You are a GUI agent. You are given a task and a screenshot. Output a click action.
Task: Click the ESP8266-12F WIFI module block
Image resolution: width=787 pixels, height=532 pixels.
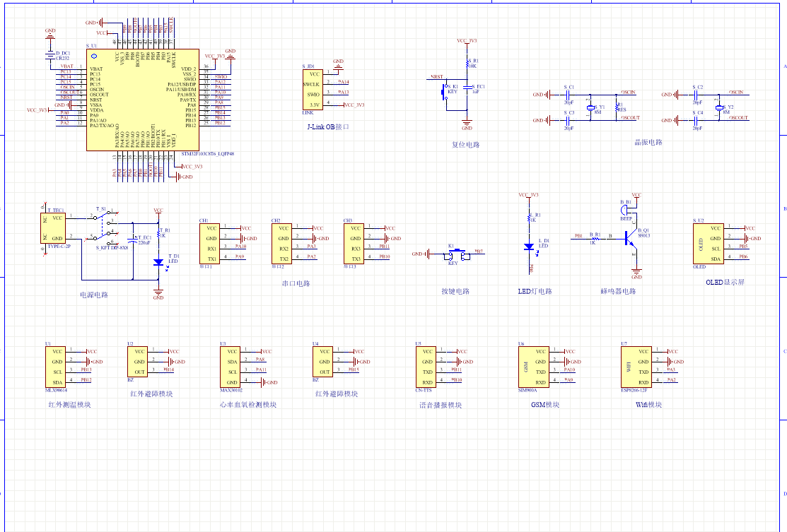click(x=634, y=367)
